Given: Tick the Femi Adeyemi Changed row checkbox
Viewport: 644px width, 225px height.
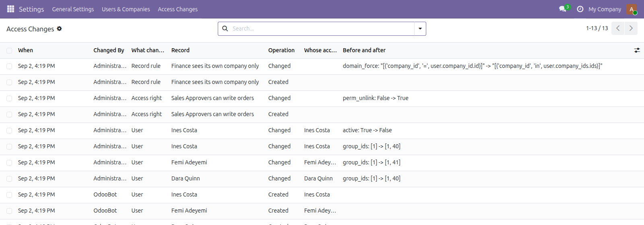Looking at the screenshot, I should 9,163.
